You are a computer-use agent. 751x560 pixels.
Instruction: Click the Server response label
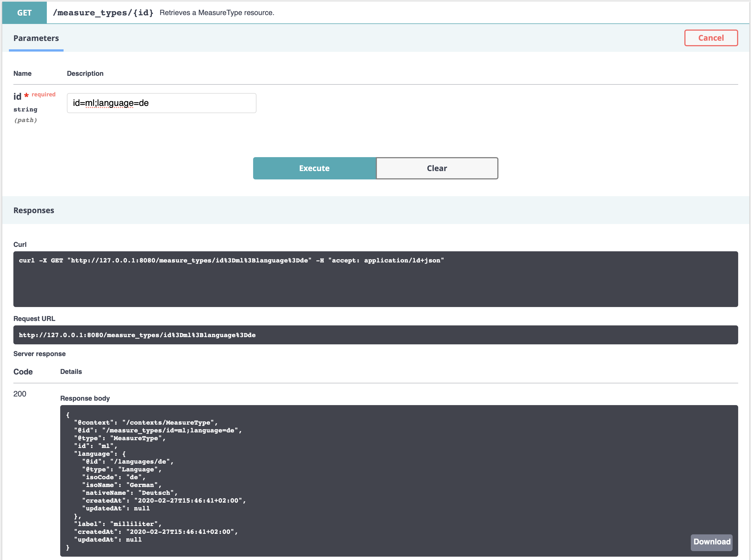(x=39, y=354)
